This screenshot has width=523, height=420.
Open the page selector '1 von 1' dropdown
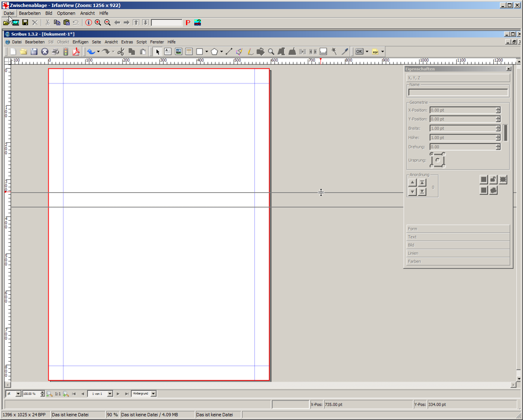click(110, 394)
